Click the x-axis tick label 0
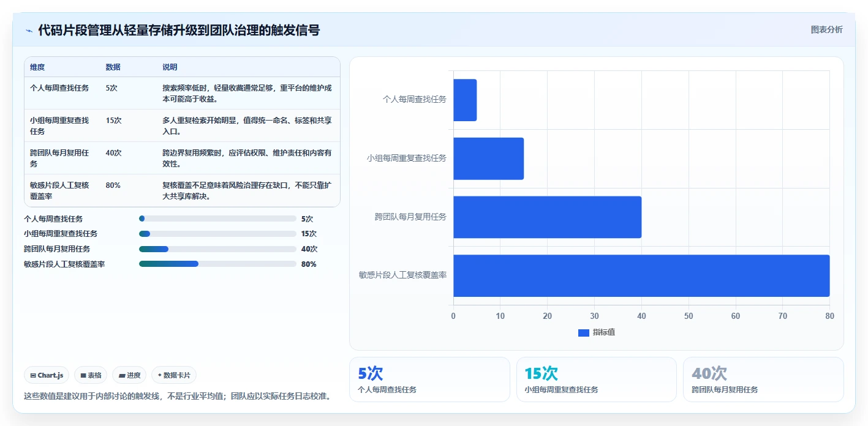This screenshot has height=426, width=868. 453,316
